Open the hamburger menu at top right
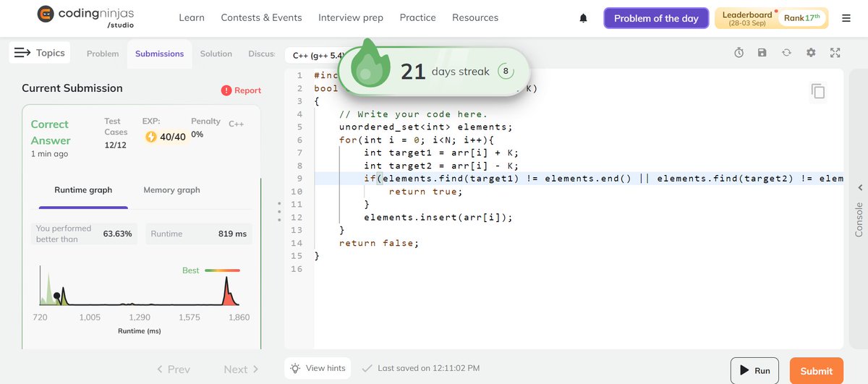The height and width of the screenshot is (384, 868). pos(846,18)
